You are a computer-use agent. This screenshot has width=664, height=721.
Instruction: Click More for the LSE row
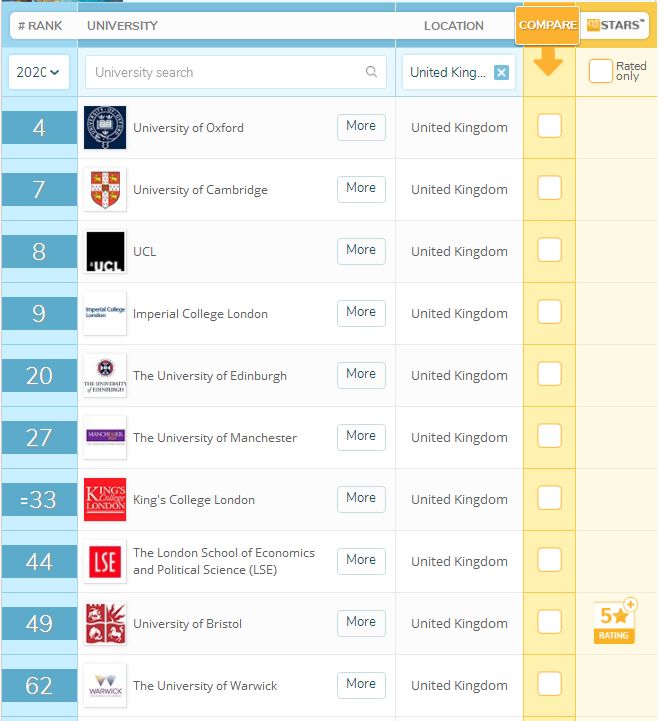pyautogui.click(x=361, y=561)
